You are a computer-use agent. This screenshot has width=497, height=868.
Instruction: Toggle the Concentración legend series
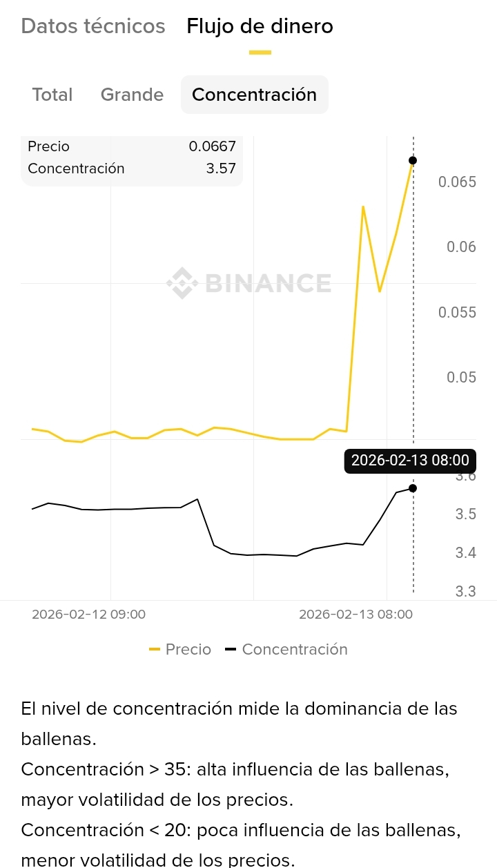[294, 649]
